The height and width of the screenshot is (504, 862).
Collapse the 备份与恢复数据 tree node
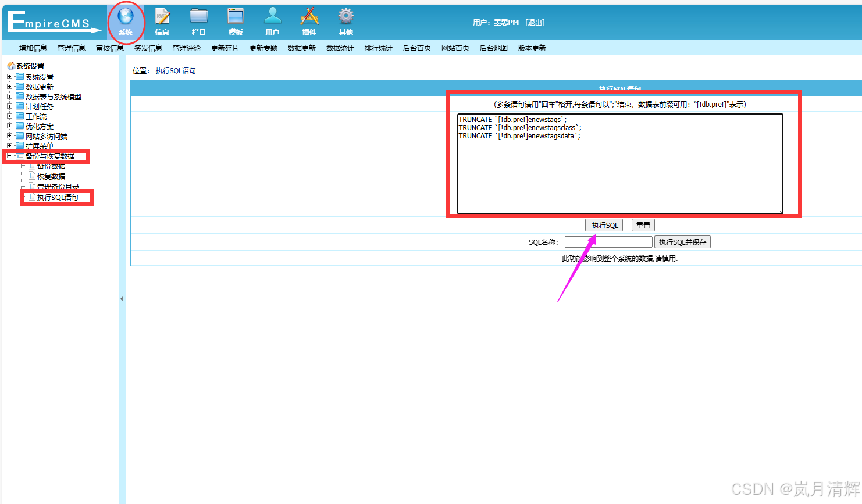click(9, 156)
